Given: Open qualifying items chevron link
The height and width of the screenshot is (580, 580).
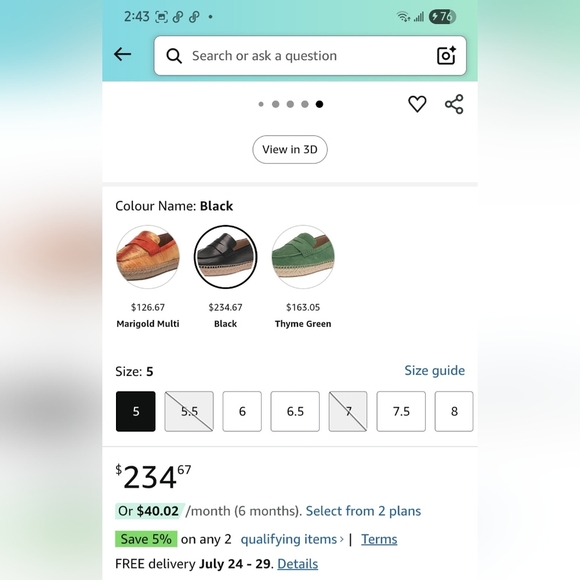Looking at the screenshot, I should (292, 539).
